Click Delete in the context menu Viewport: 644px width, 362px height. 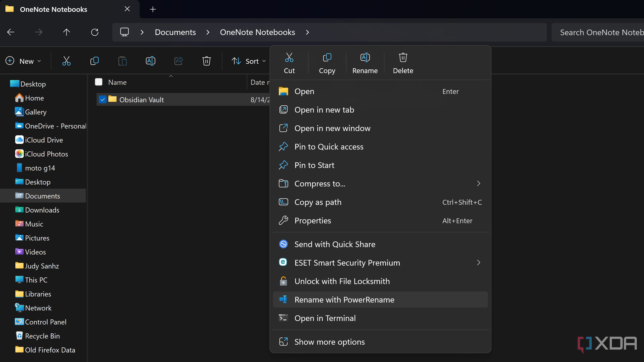[x=403, y=63]
